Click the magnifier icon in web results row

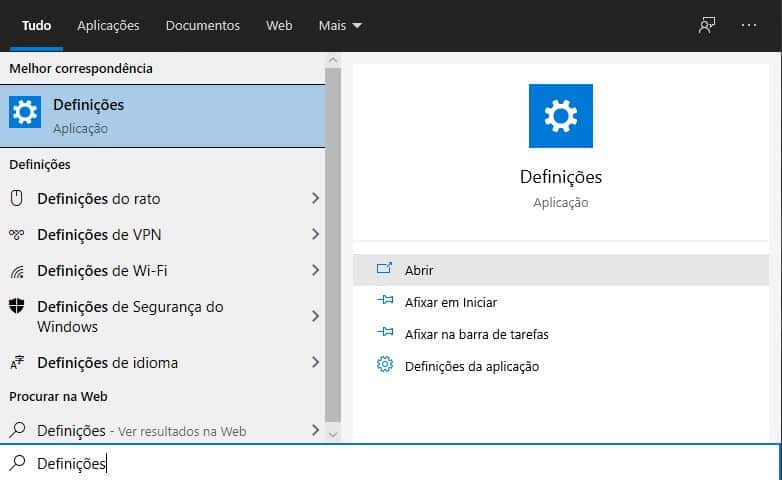(17, 430)
